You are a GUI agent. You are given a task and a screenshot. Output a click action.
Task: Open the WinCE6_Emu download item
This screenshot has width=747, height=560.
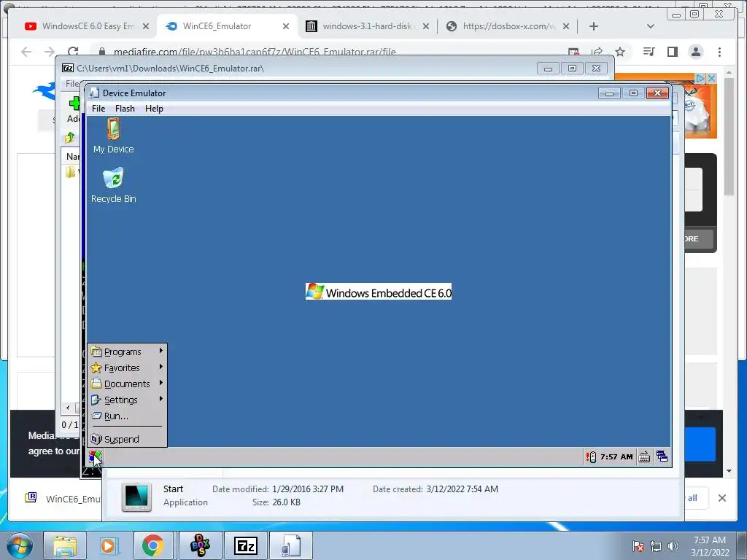point(62,498)
